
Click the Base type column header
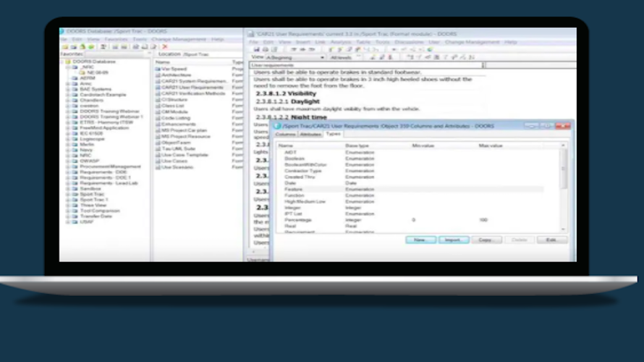[x=357, y=146]
